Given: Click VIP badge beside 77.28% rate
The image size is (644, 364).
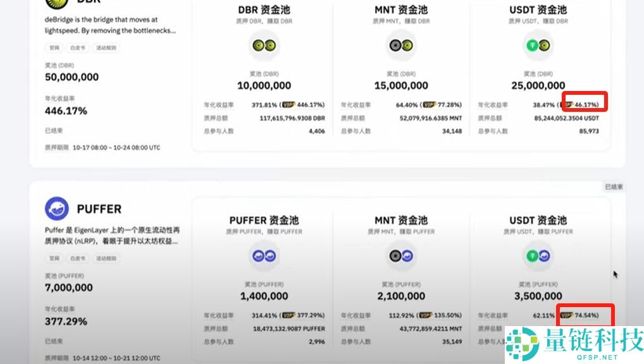Looking at the screenshot, I should tap(429, 105).
